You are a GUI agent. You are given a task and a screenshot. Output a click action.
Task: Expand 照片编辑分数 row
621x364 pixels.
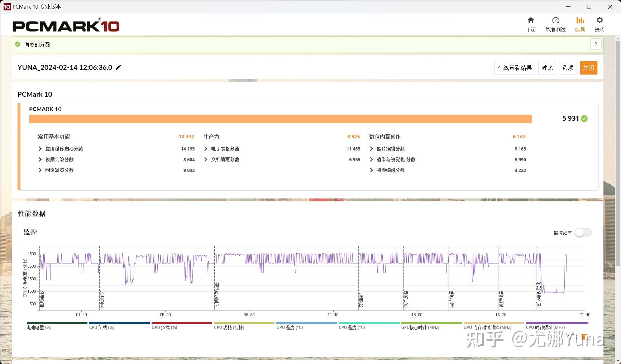pos(371,149)
